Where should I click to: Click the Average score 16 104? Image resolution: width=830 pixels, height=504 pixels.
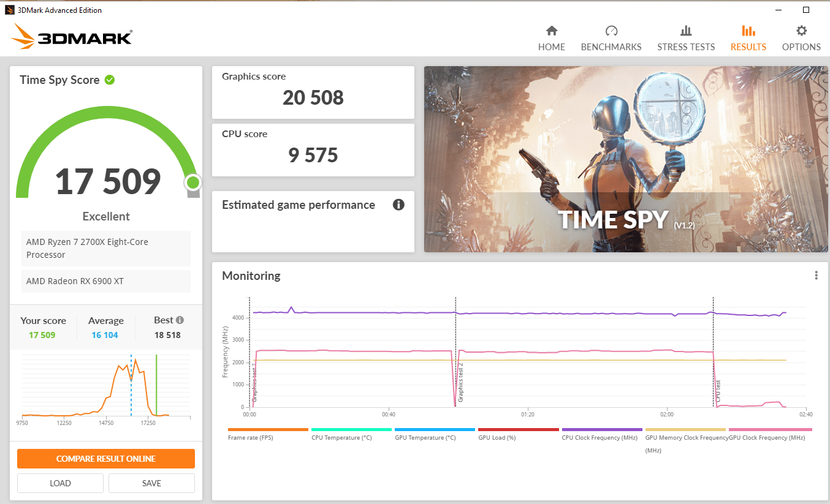pyautogui.click(x=105, y=335)
